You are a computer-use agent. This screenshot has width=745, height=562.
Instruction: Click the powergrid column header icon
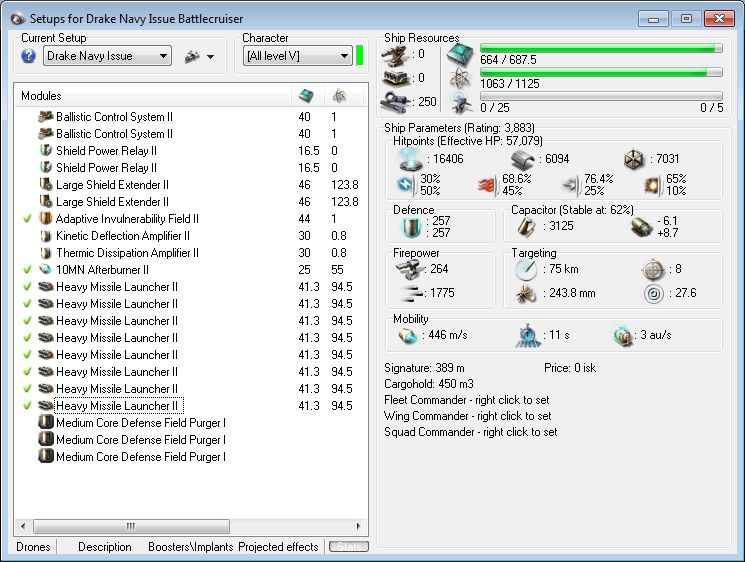[339, 96]
